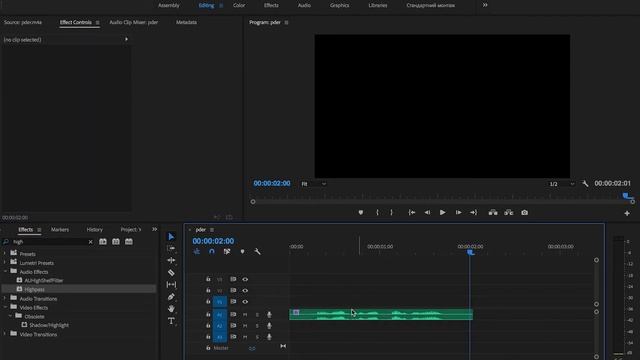Expand the Video Transitions folder
The width and height of the screenshot is (640, 360).
coord(5,334)
